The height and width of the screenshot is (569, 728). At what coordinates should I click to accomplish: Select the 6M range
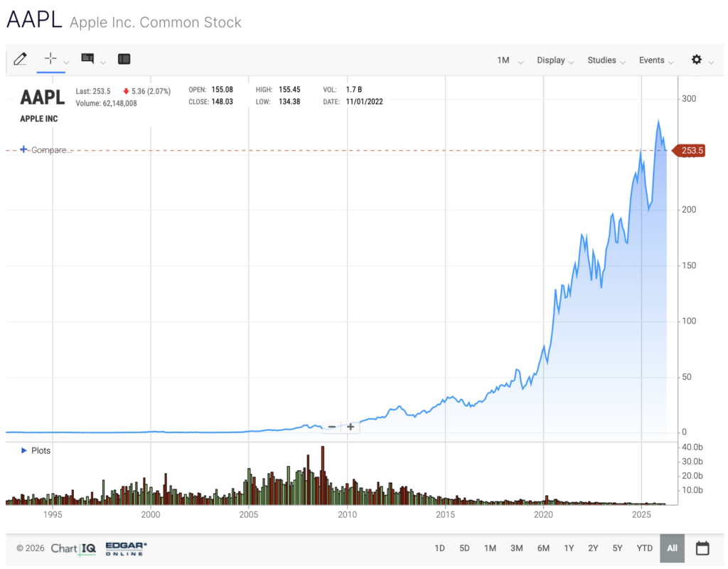click(x=543, y=548)
